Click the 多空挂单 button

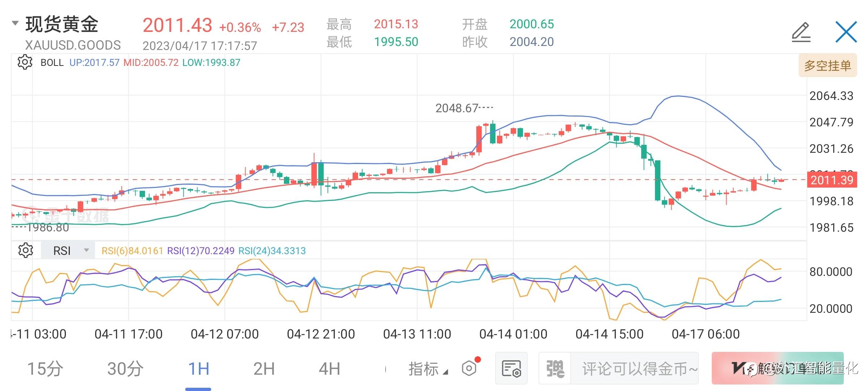point(827,66)
